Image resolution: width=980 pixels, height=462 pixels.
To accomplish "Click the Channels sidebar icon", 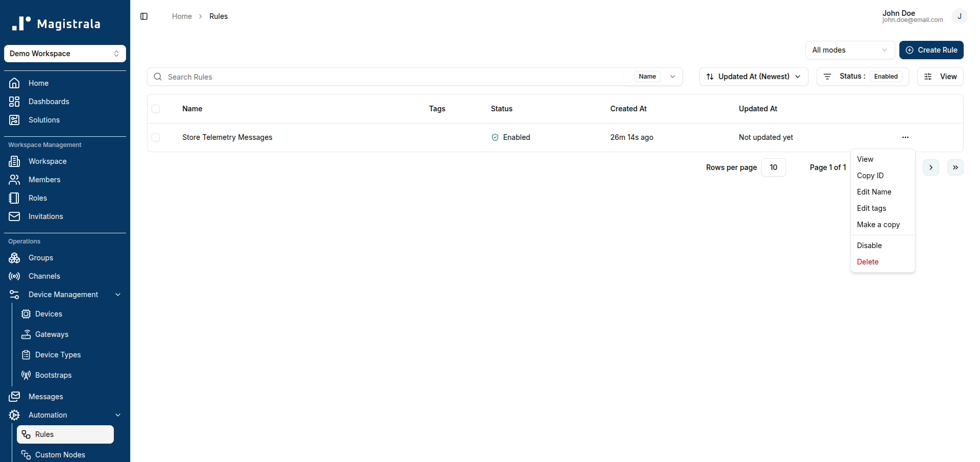I will click(14, 276).
